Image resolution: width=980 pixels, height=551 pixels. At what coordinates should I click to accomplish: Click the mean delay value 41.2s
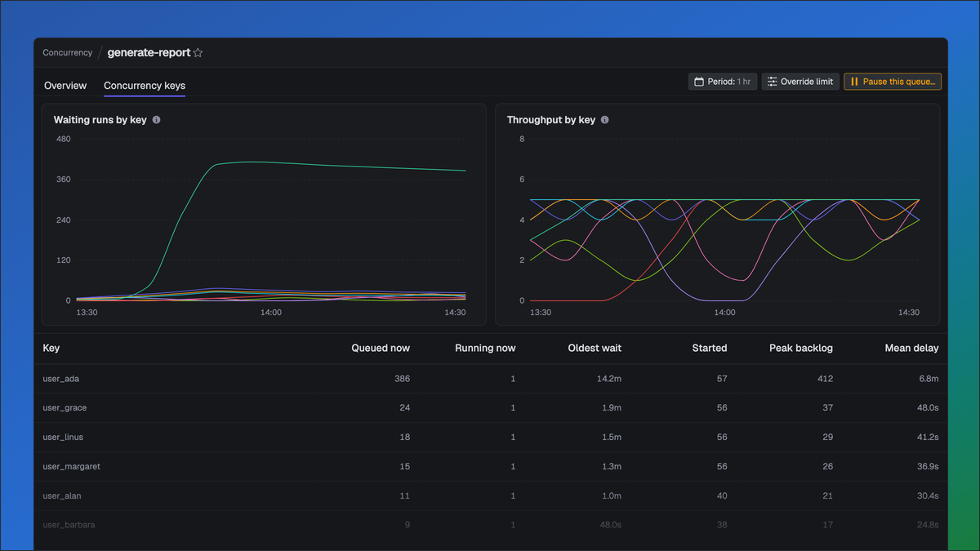(926, 438)
